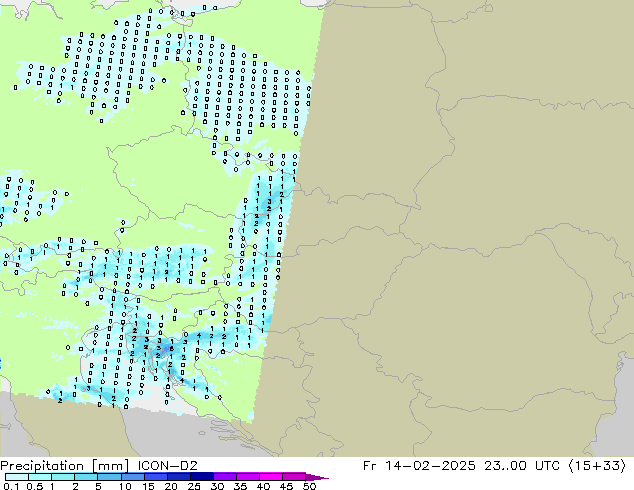Click the 30–35 mm purple legend swatch
The image size is (634, 490).
[224, 477]
